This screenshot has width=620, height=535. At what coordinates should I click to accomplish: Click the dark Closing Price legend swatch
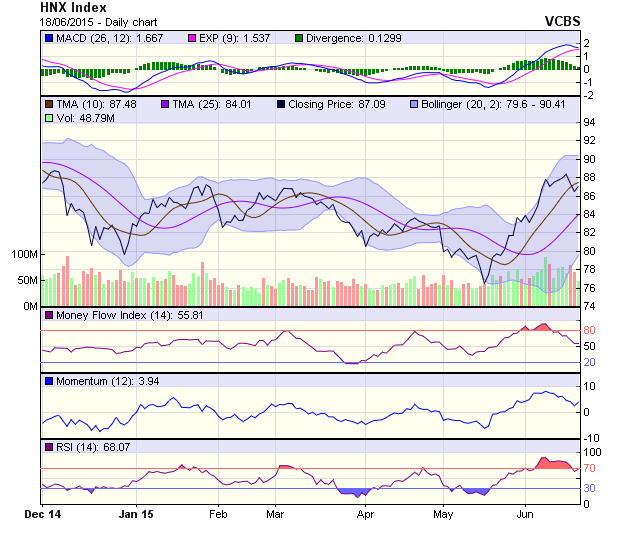(x=280, y=104)
